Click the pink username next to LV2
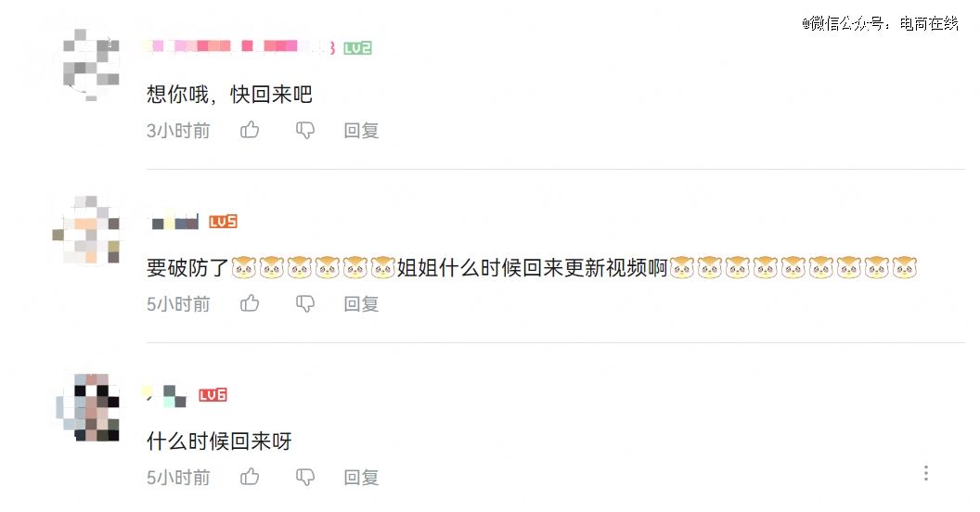 coord(240,46)
